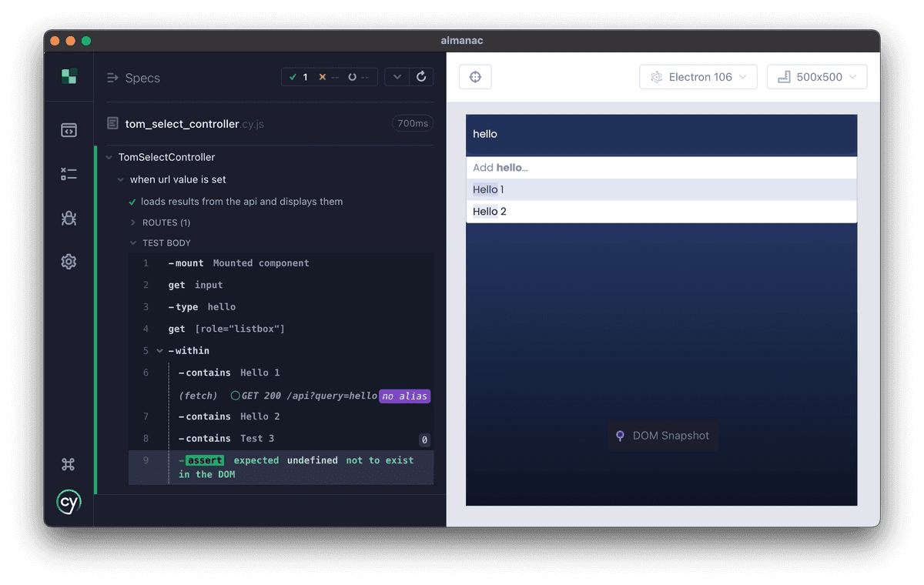Select the 'Add hello…' option
Viewport: 924px width, 585px height.
click(661, 168)
